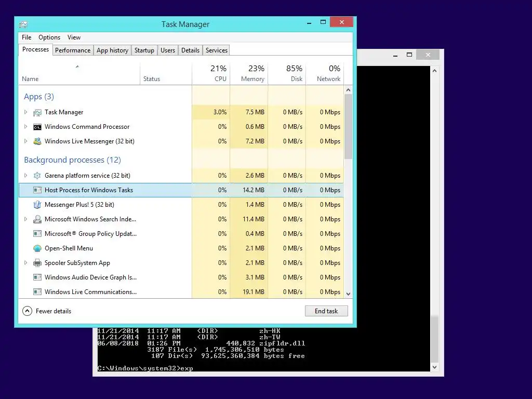Screen dimensions: 532x399
Task: Open the Options menu
Action: (x=49, y=37)
